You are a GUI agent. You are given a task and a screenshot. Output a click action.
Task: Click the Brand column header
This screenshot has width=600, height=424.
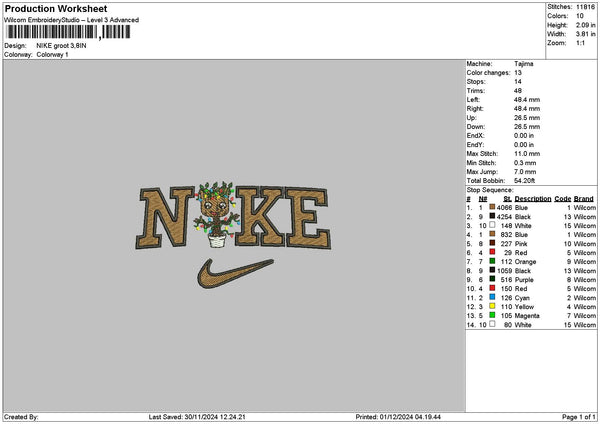point(584,199)
